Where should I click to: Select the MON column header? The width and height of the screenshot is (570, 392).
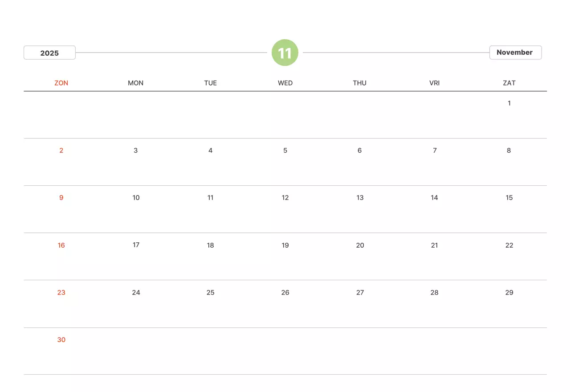(x=136, y=83)
